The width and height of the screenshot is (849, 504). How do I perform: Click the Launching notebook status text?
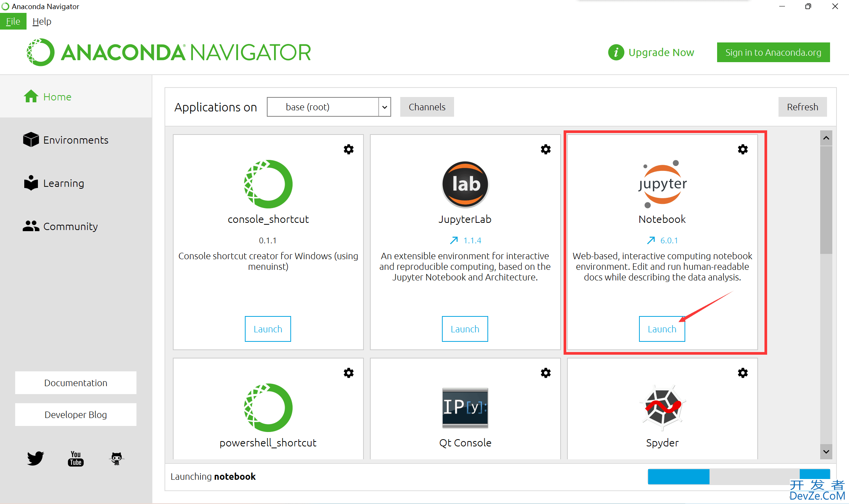coord(213,476)
